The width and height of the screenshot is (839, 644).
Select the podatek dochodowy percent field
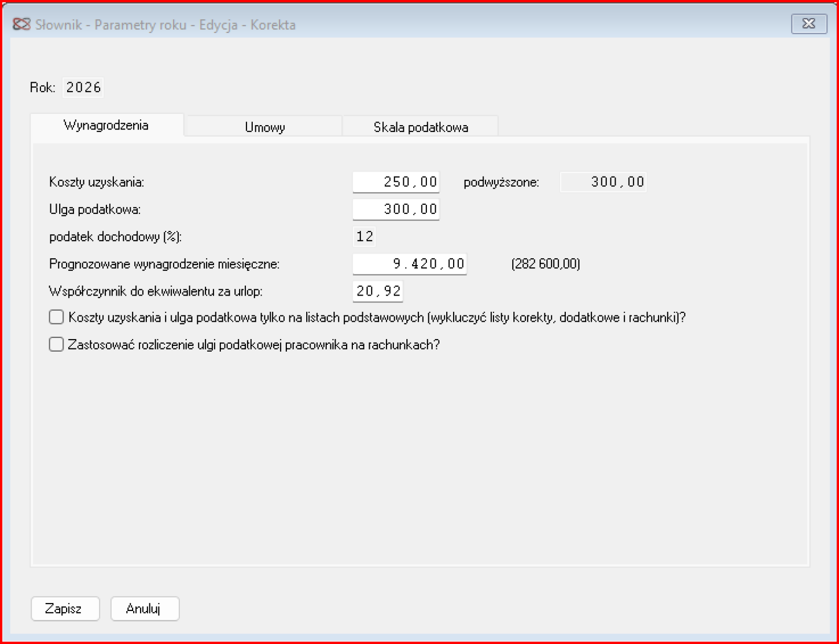[364, 236]
